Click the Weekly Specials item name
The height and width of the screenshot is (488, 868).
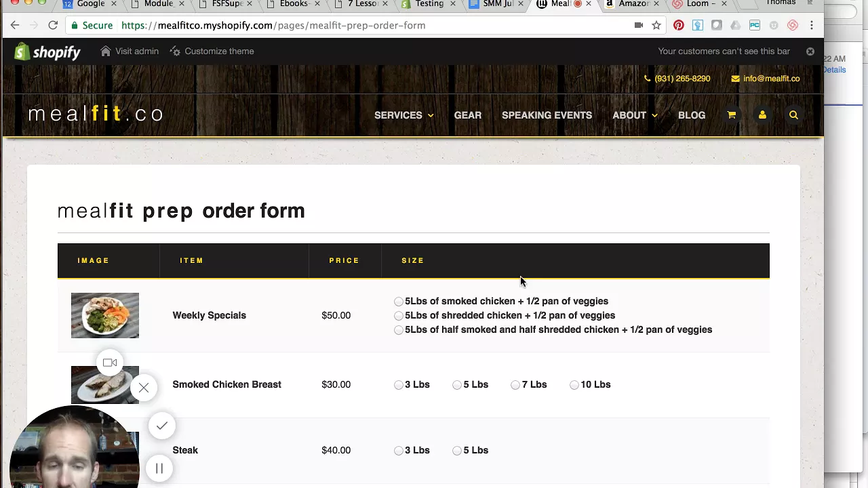pos(209,316)
